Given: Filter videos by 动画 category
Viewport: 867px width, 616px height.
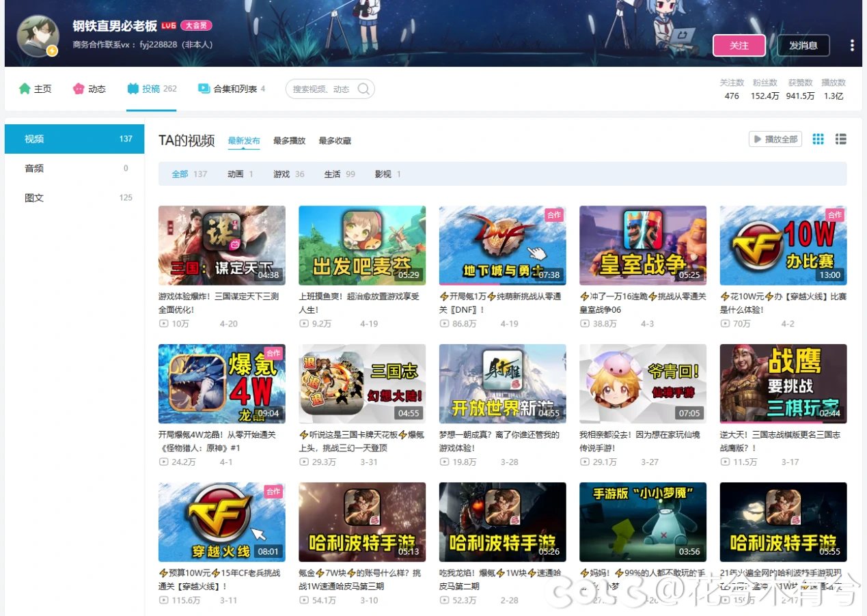Looking at the screenshot, I should pos(240,174).
